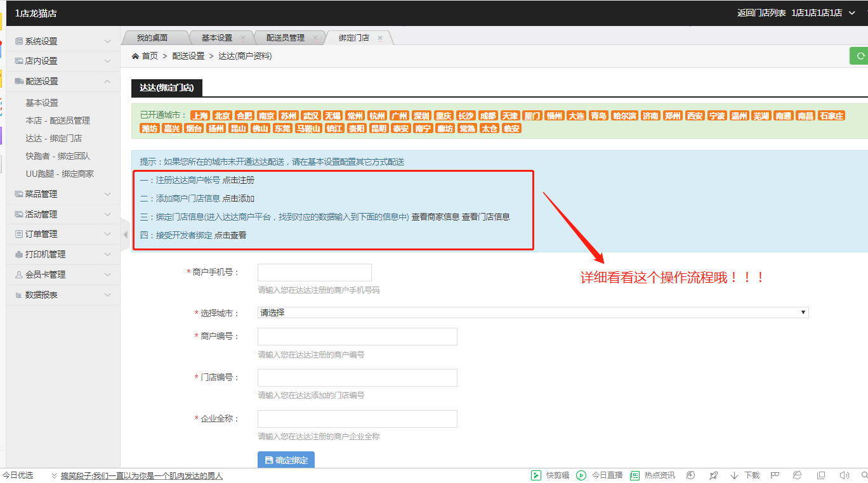Click the rocket accelerator icon in status bar
868x483 pixels.
point(713,475)
